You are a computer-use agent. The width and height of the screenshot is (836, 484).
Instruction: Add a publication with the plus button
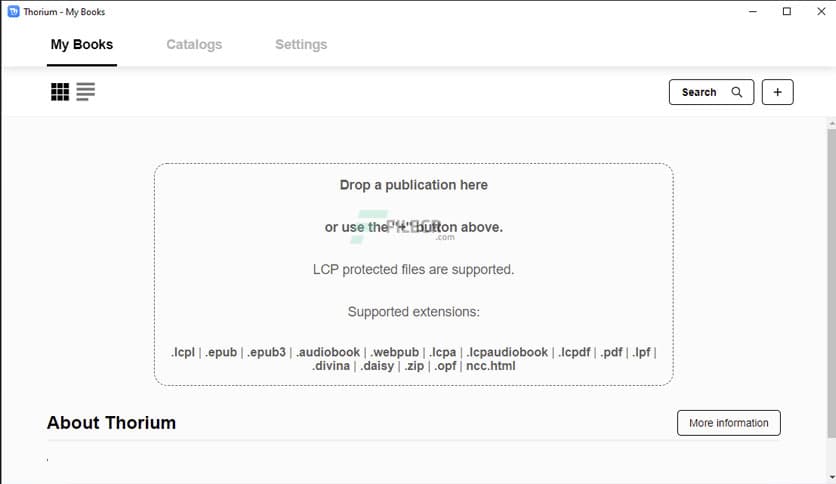coord(777,92)
